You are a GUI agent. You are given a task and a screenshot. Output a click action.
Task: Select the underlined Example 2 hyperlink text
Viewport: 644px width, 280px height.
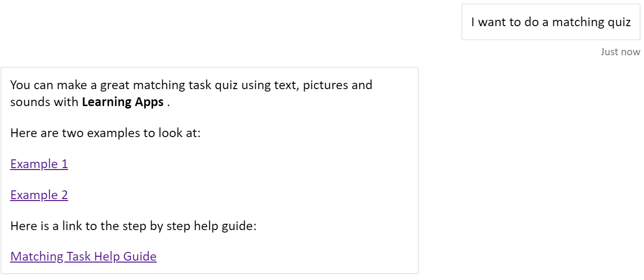[39, 195]
